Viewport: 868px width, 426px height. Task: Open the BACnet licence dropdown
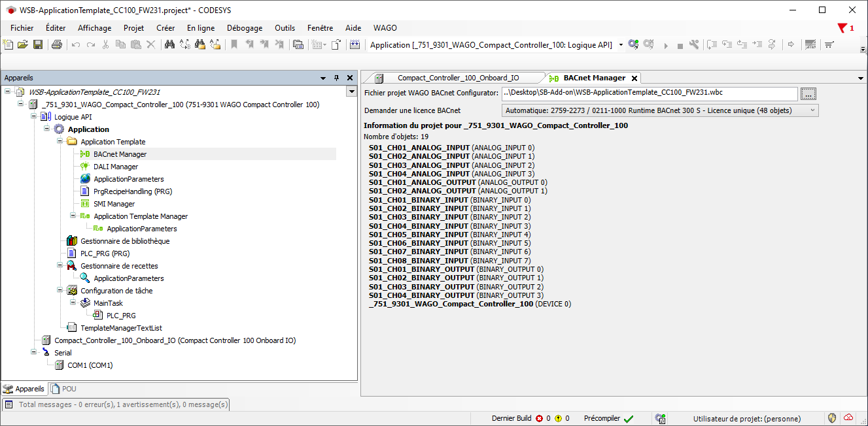click(813, 110)
